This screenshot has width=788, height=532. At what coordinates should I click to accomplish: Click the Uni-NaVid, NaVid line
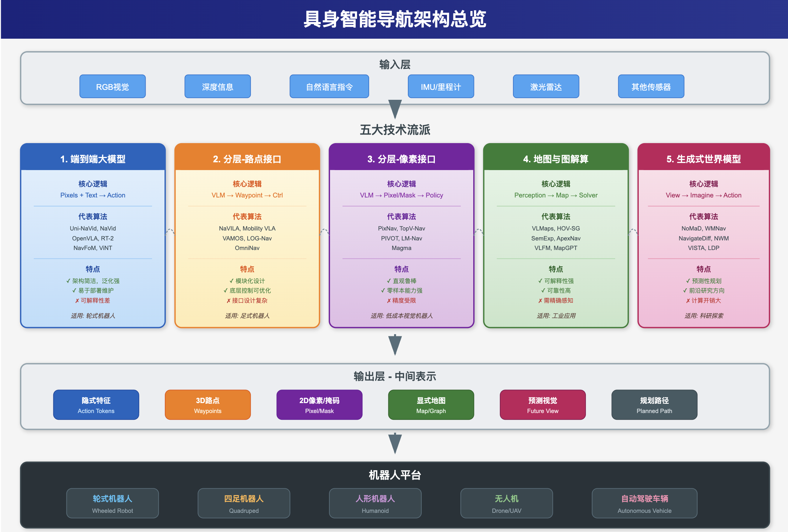(93, 228)
